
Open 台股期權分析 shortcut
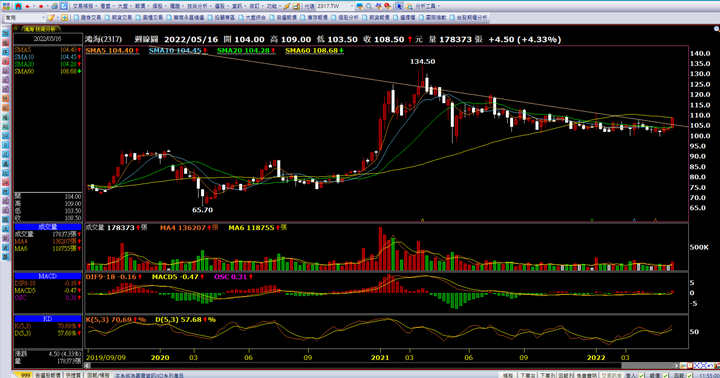click(x=469, y=17)
